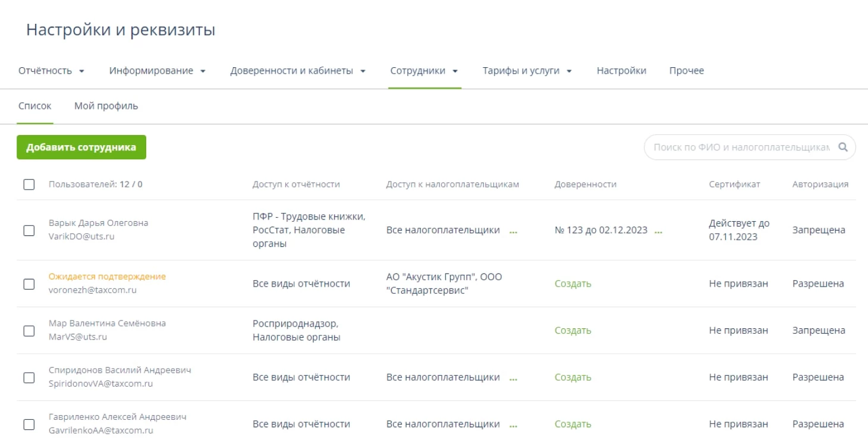Click Создать link for Мар Валентина Семёновна
Screen dimensions: 868x446
tap(573, 331)
